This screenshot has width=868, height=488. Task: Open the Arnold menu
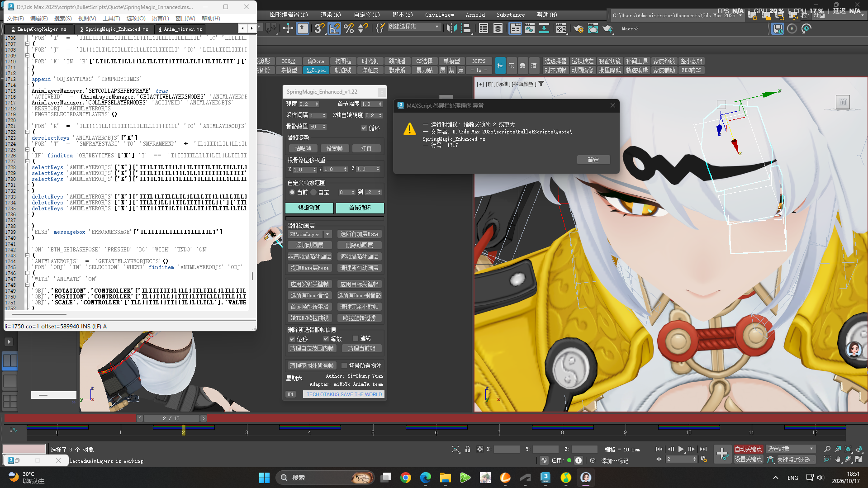pyautogui.click(x=475, y=15)
